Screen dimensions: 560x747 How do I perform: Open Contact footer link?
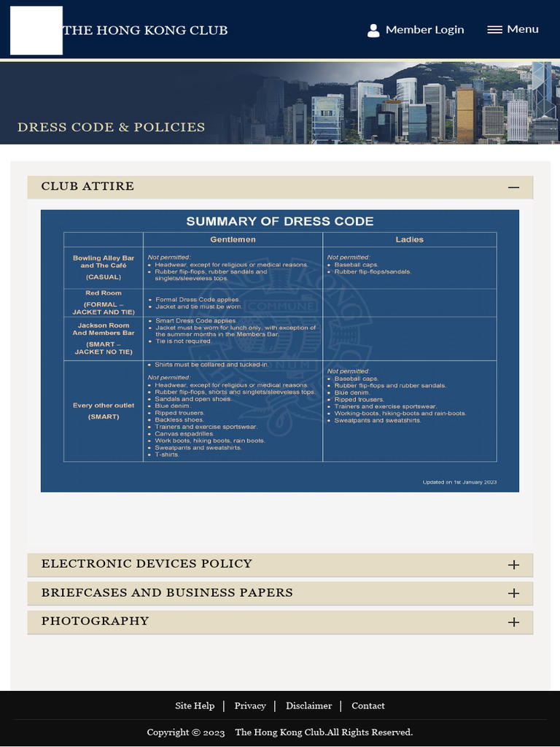pos(368,705)
